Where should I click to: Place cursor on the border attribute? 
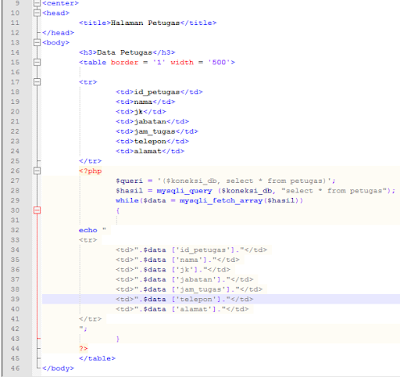click(124, 62)
